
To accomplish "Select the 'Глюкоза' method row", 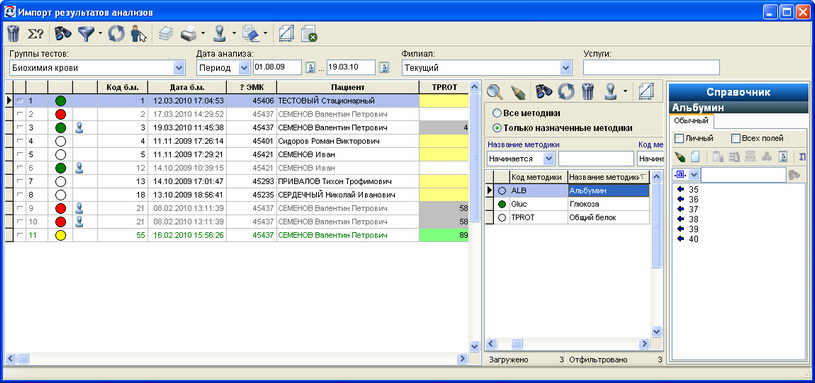I will click(567, 204).
